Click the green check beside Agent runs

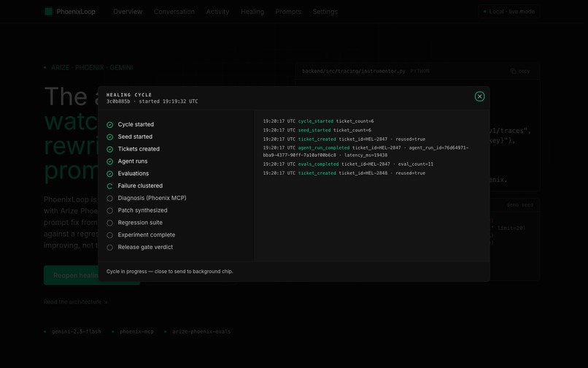tap(110, 161)
